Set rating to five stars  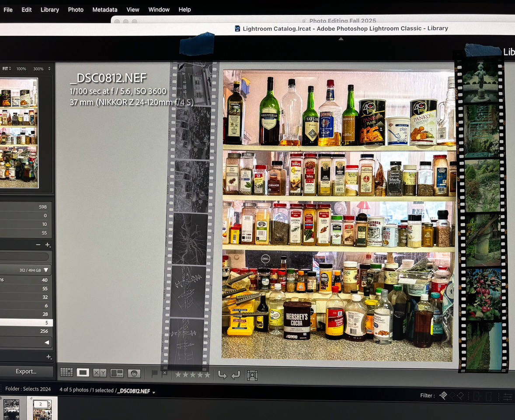(x=207, y=374)
